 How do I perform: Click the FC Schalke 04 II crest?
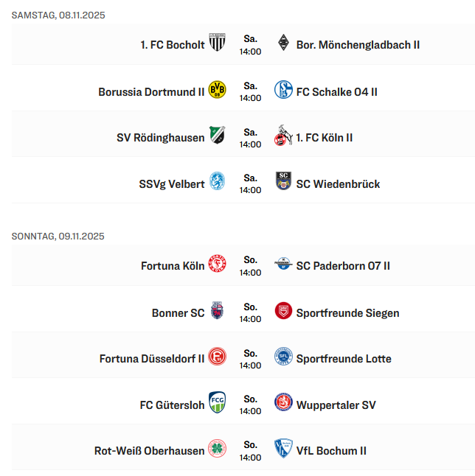pos(283,91)
